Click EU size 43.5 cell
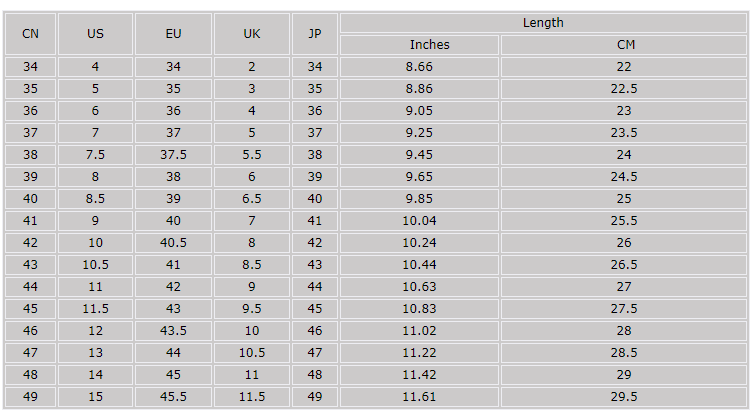This screenshot has width=754, height=420. tap(173, 331)
